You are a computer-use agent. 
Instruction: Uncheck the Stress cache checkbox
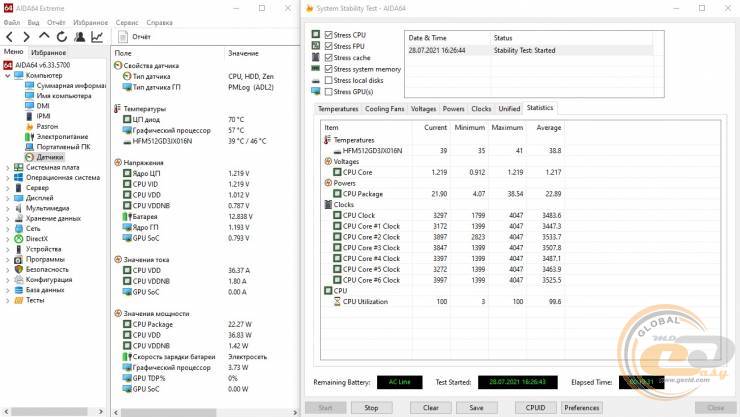328,58
